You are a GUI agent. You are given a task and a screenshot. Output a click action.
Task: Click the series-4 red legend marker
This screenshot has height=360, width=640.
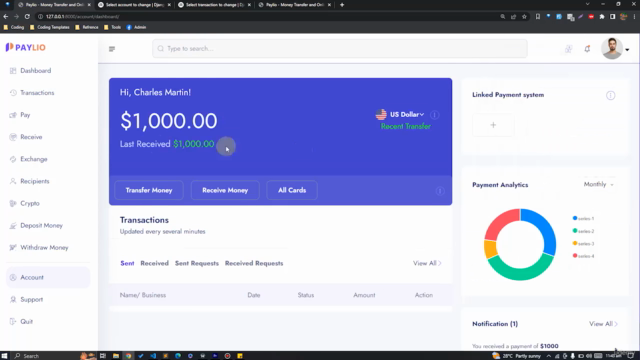tap(575, 256)
